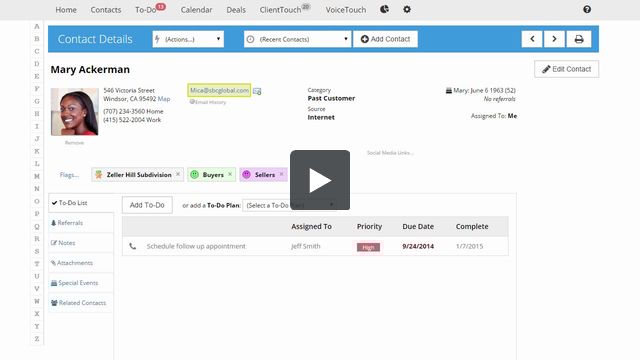Open the Calendar menu
The width and height of the screenshot is (640, 360).
pyautogui.click(x=196, y=10)
